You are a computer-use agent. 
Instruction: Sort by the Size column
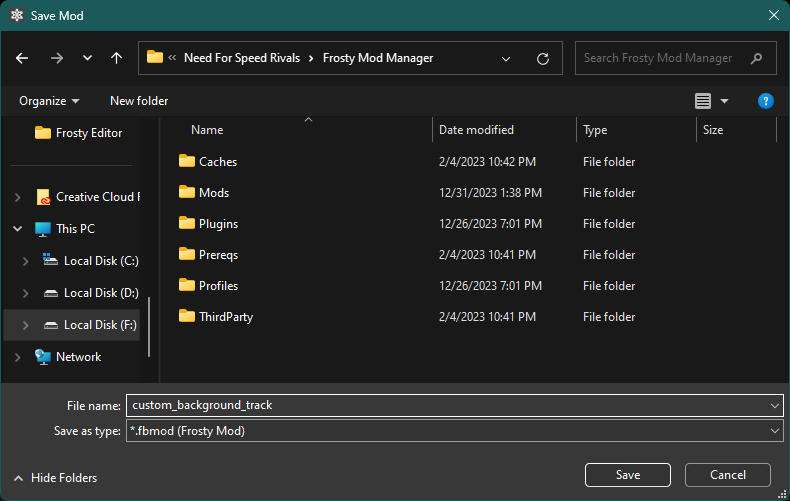click(713, 130)
